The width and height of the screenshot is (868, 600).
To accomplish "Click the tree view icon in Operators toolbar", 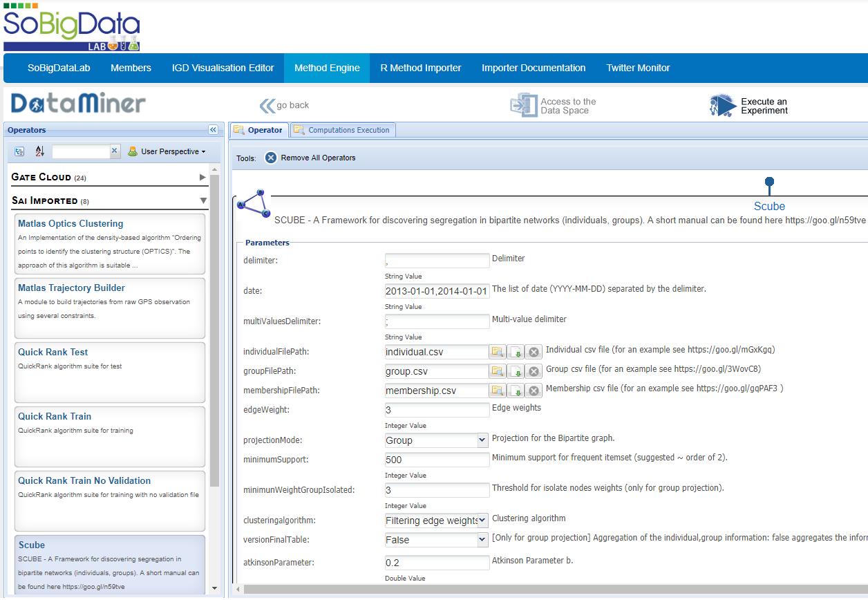I will point(19,151).
